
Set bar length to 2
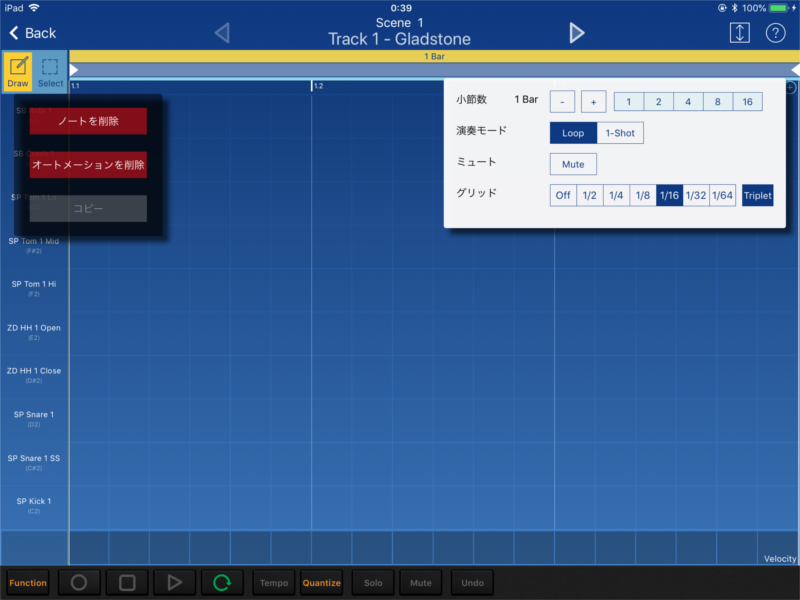click(658, 102)
